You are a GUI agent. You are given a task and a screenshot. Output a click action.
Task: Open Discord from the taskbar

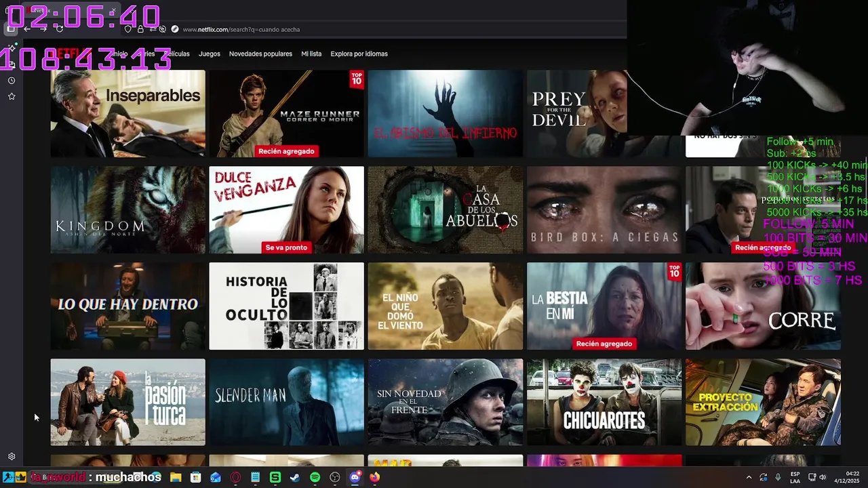355,477
